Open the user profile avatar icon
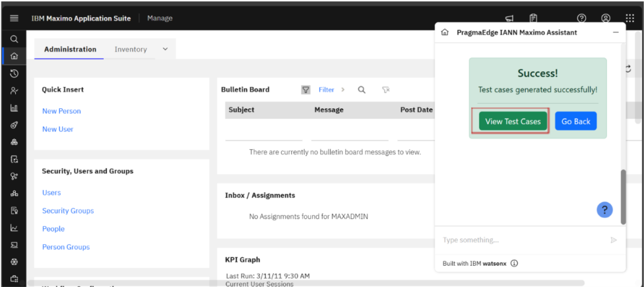This screenshot has height=287, width=644. pos(606,18)
